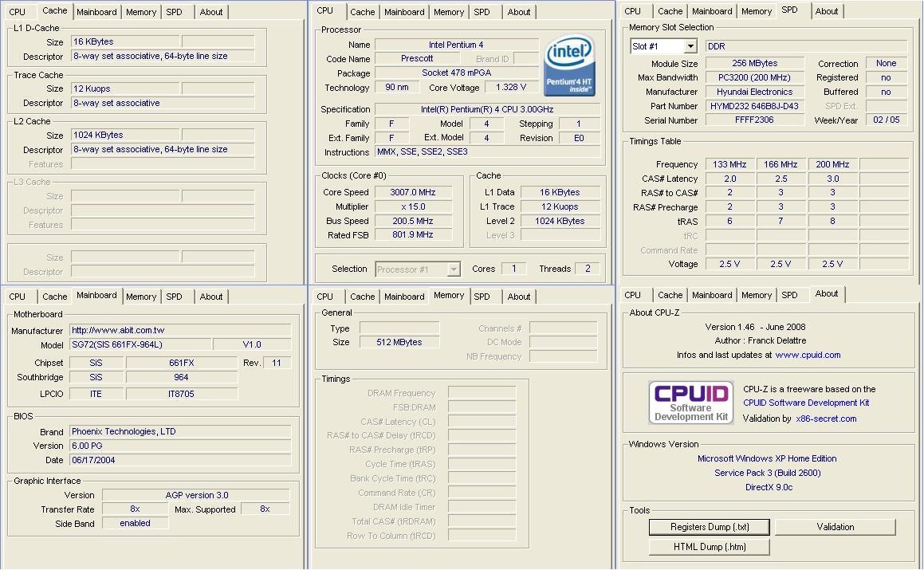Click the Week/Year value '02 / 05'

[887, 120]
